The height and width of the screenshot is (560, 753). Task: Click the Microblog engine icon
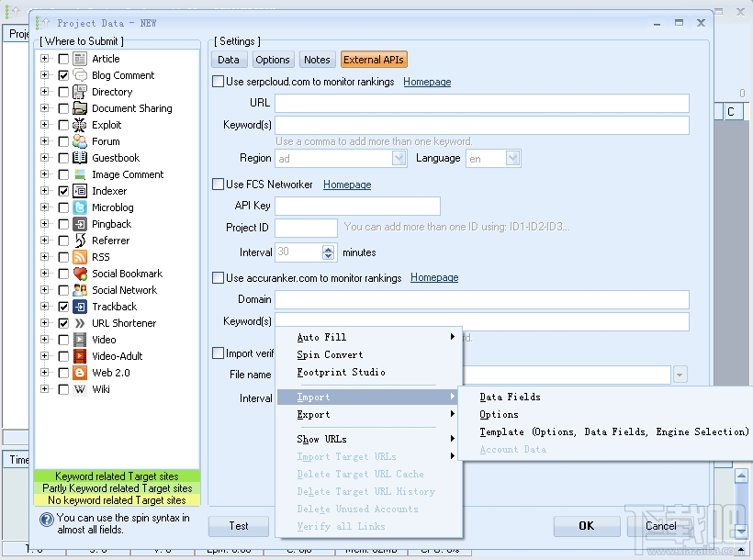click(78, 207)
